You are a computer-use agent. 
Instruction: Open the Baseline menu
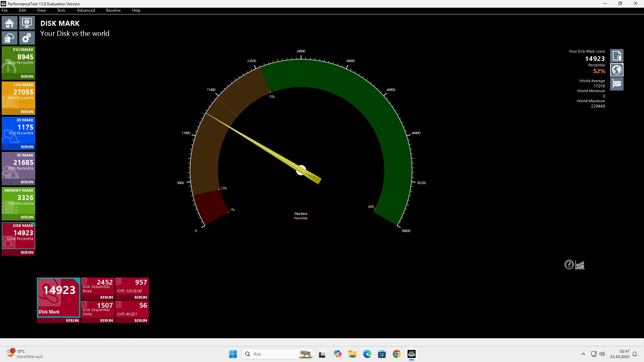(113, 10)
